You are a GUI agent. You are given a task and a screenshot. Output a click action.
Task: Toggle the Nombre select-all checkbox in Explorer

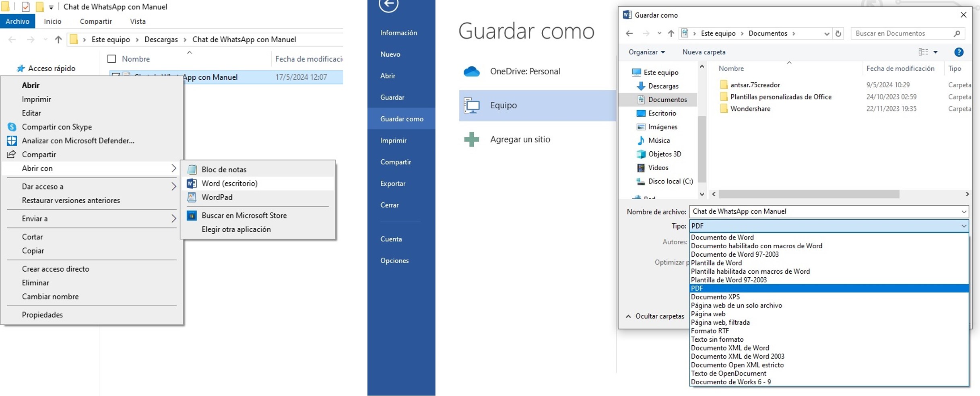pos(111,59)
